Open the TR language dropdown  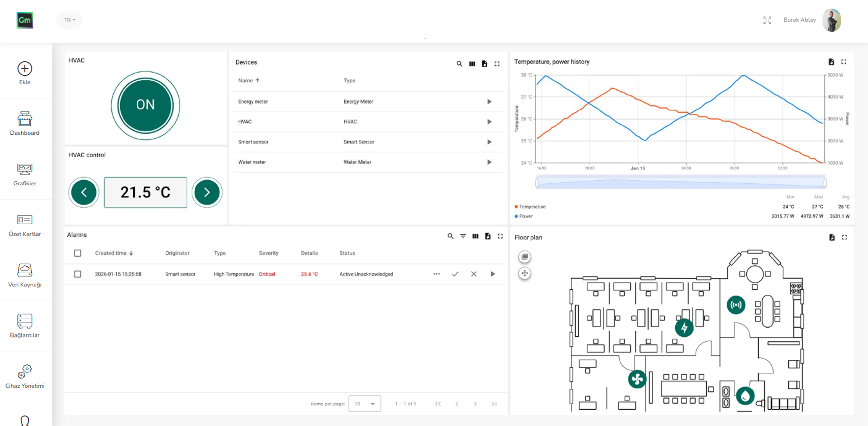click(69, 20)
